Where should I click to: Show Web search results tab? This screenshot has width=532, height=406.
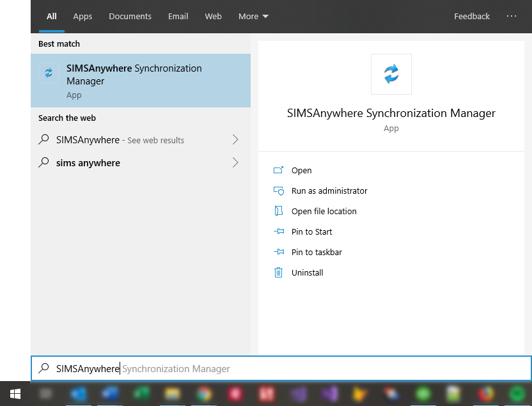pyautogui.click(x=213, y=16)
